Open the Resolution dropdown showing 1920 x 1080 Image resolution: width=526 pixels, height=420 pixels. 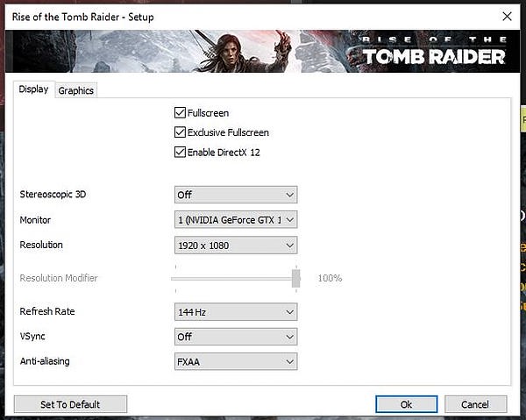[x=236, y=246]
